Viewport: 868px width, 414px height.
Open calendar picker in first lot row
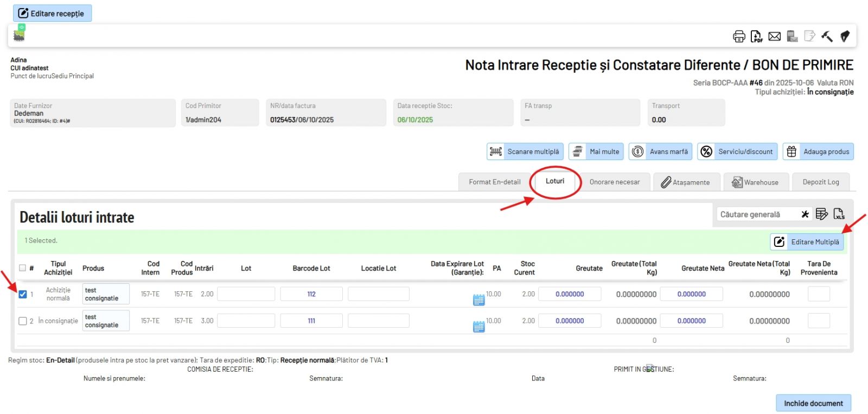click(478, 300)
